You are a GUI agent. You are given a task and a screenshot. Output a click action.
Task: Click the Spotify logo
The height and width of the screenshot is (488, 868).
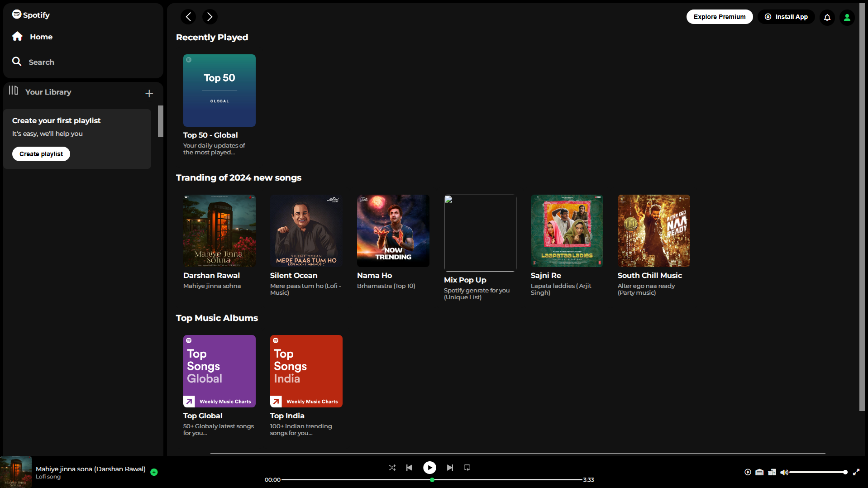[31, 14]
